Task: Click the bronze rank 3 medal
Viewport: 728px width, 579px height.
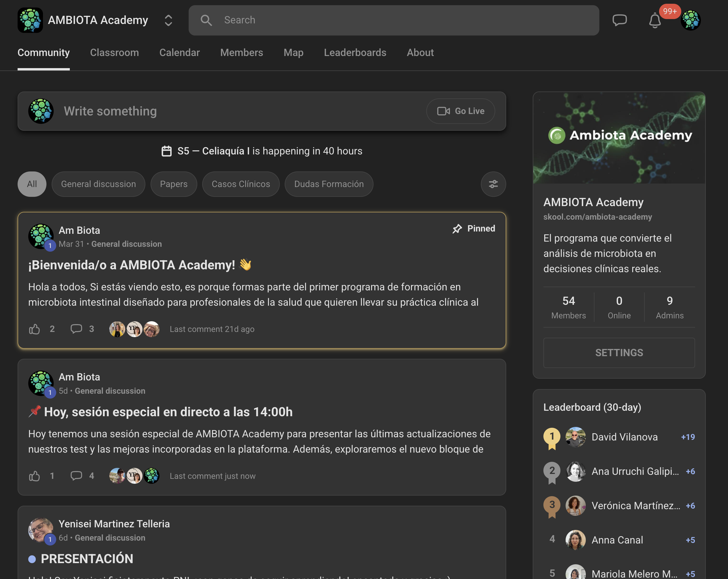Action: click(x=552, y=507)
